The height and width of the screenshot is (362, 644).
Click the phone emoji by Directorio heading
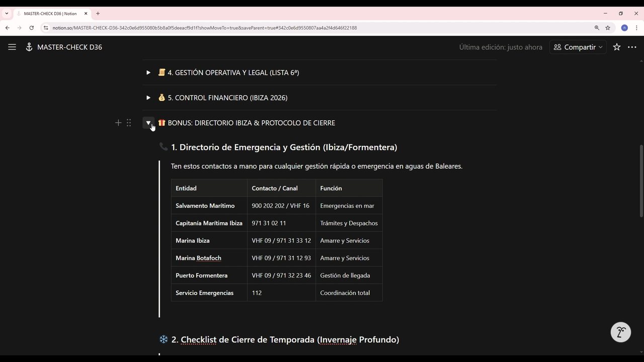[164, 147]
